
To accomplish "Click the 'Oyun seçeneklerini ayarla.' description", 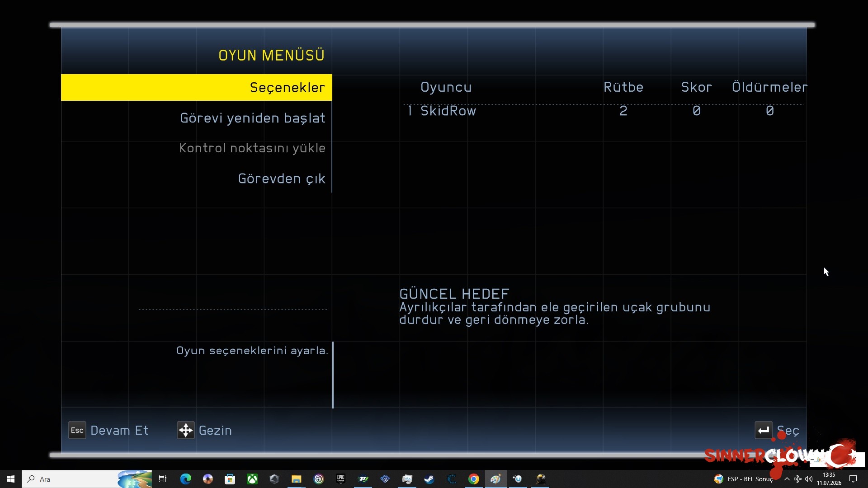I will click(252, 351).
